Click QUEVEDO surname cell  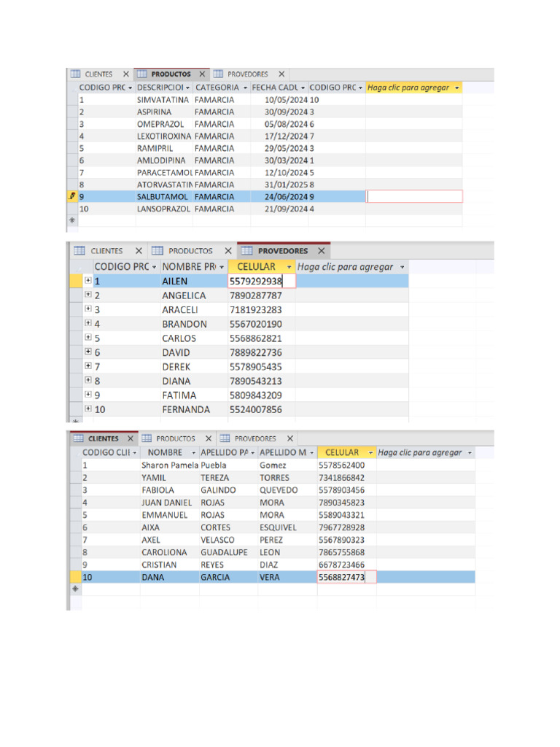click(x=287, y=490)
